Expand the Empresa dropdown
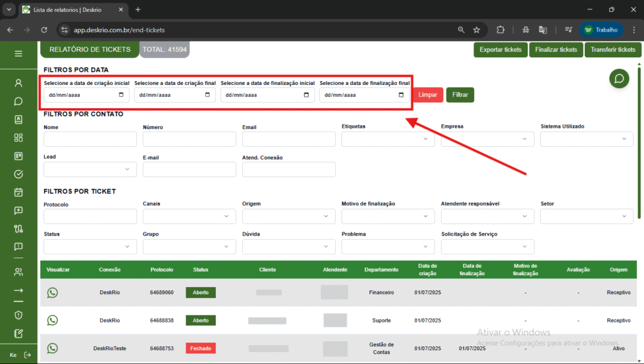 [487, 139]
